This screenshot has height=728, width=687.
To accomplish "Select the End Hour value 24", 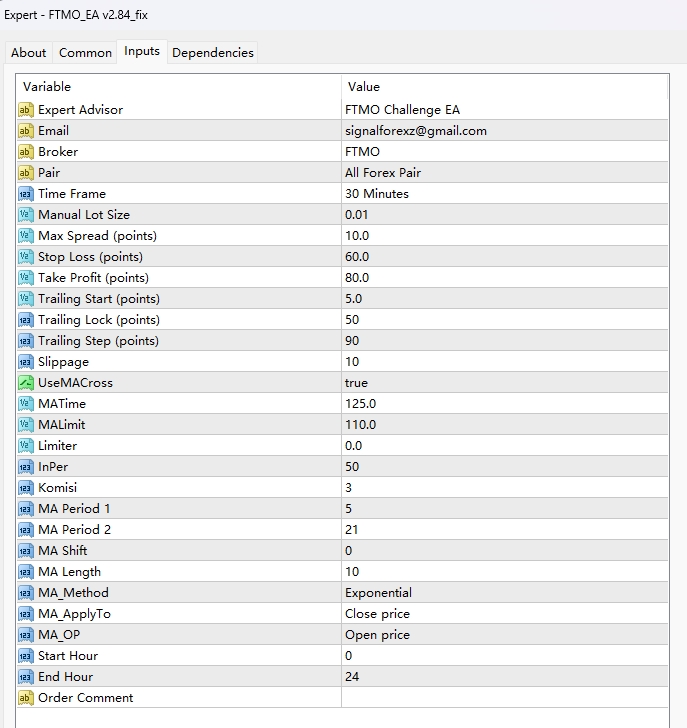I will (352, 677).
